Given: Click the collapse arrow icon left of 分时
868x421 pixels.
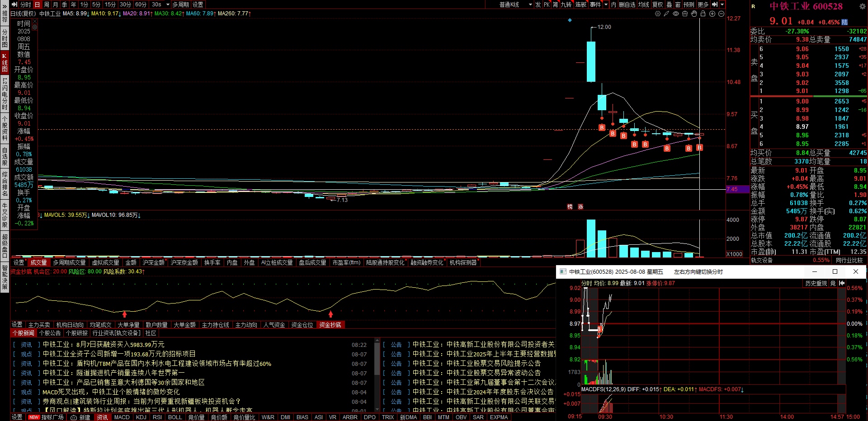Looking at the screenshot, I should tap(14, 5).
